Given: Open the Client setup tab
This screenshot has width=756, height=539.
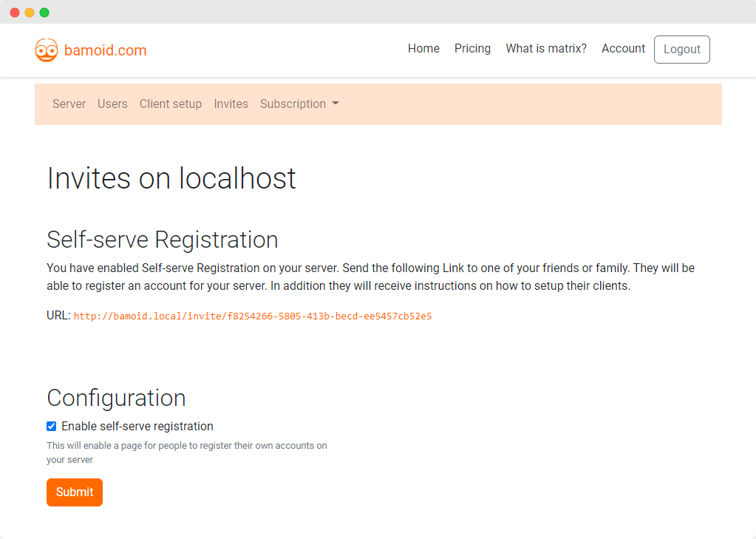Looking at the screenshot, I should click(x=171, y=104).
